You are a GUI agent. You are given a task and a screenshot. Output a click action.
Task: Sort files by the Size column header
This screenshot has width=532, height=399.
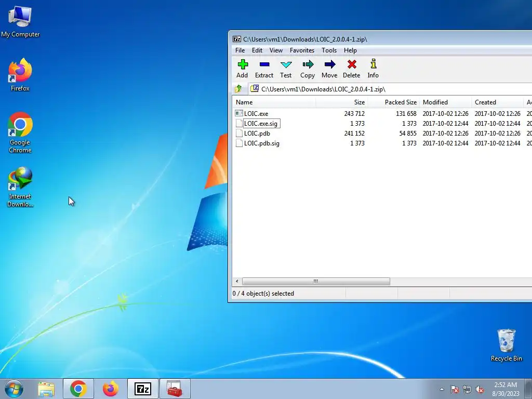[x=342, y=102]
